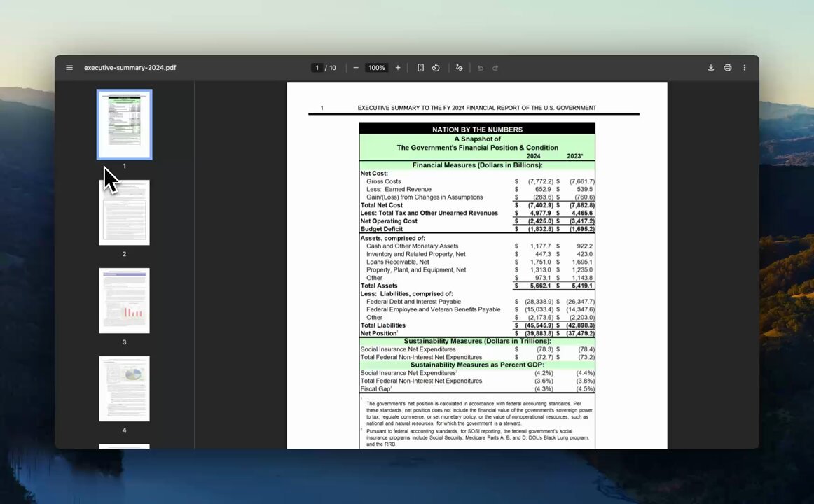Click the 100% zoom level field
Screen dimensions: 814x504
tap(377, 68)
